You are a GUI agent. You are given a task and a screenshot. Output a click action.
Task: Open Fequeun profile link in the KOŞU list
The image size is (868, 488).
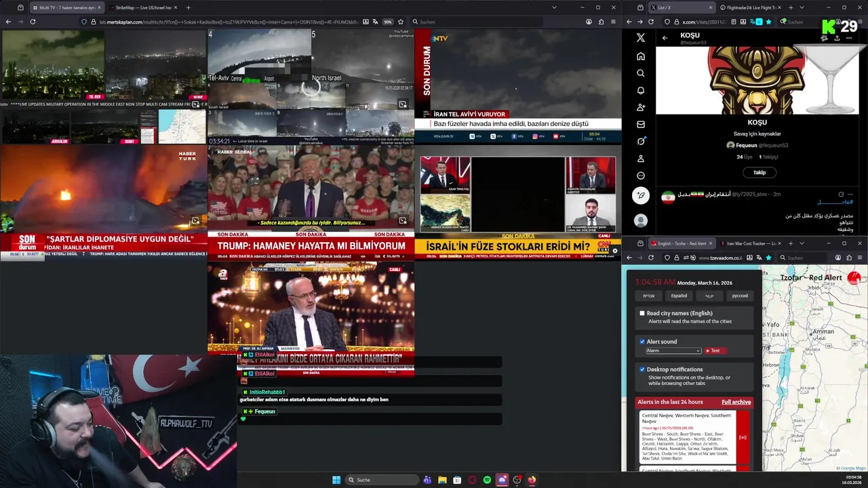coord(757,145)
